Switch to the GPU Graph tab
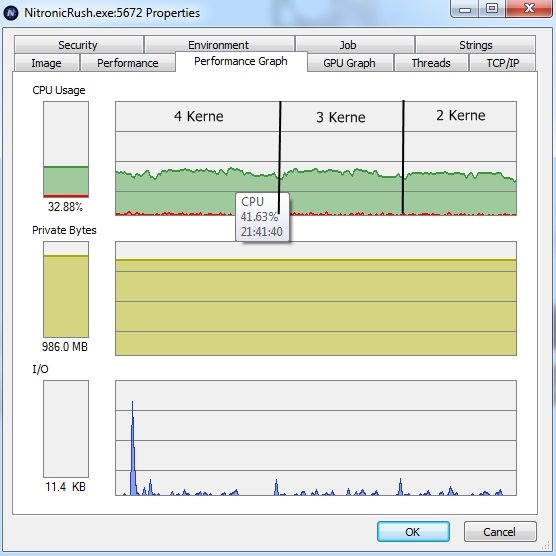 click(350, 63)
